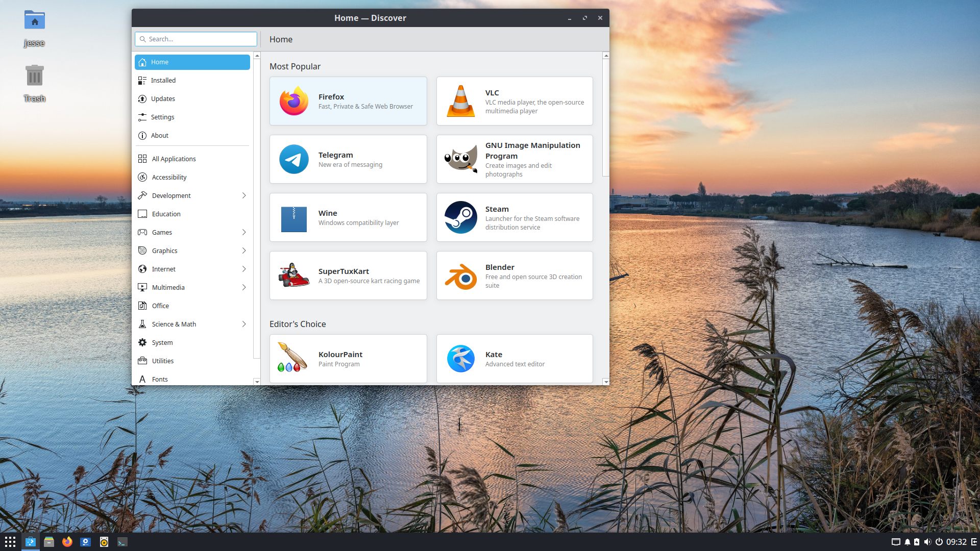Open the notifications bell icon
This screenshot has height=551, width=980.
coord(908,542)
